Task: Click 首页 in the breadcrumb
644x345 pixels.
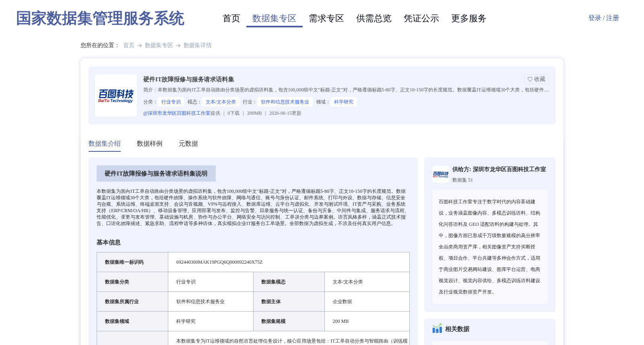Action: pyautogui.click(x=129, y=45)
